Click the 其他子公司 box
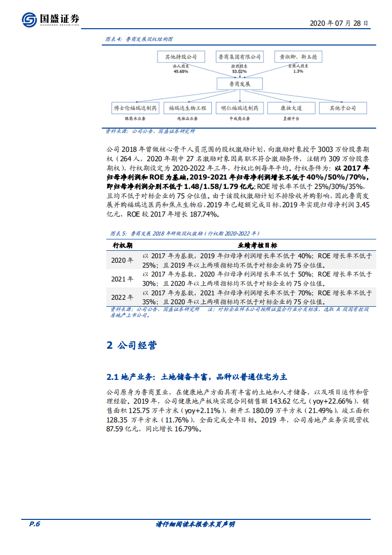The height and width of the screenshot is (555, 392). 343,108
